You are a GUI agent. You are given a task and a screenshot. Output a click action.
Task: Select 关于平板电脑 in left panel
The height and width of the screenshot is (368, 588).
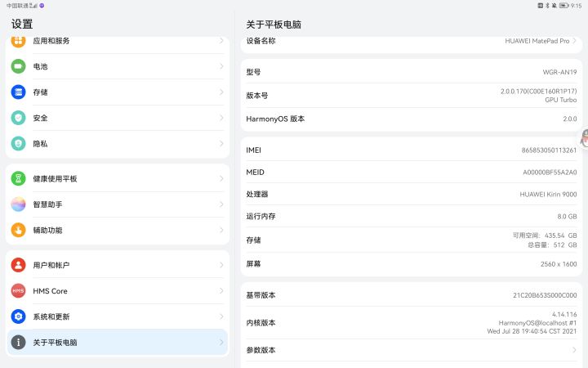(x=118, y=343)
